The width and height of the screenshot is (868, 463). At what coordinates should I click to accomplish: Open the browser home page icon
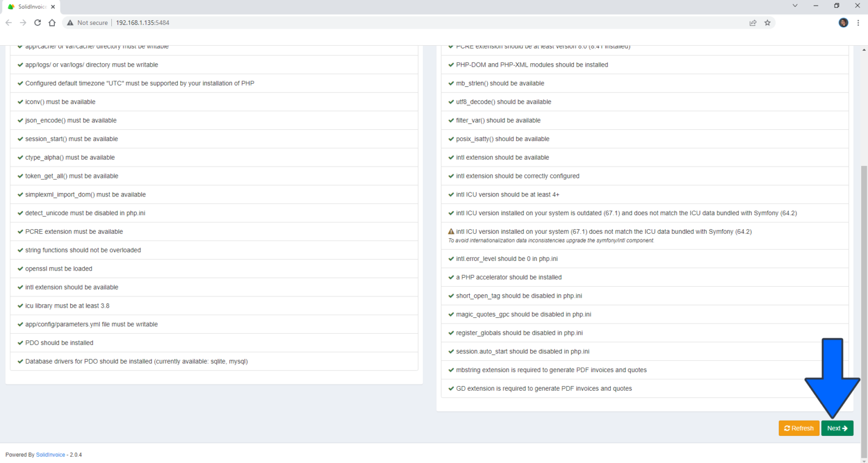pyautogui.click(x=52, y=23)
